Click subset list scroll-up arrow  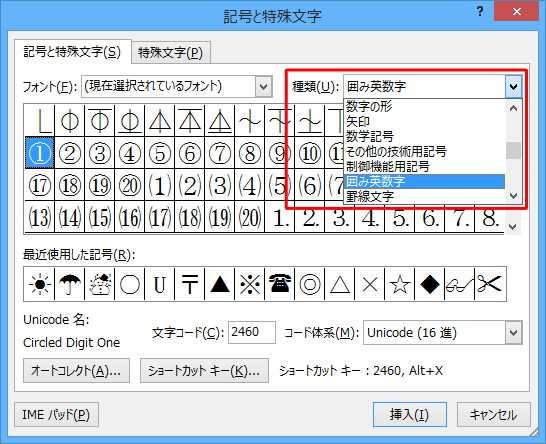[x=513, y=108]
